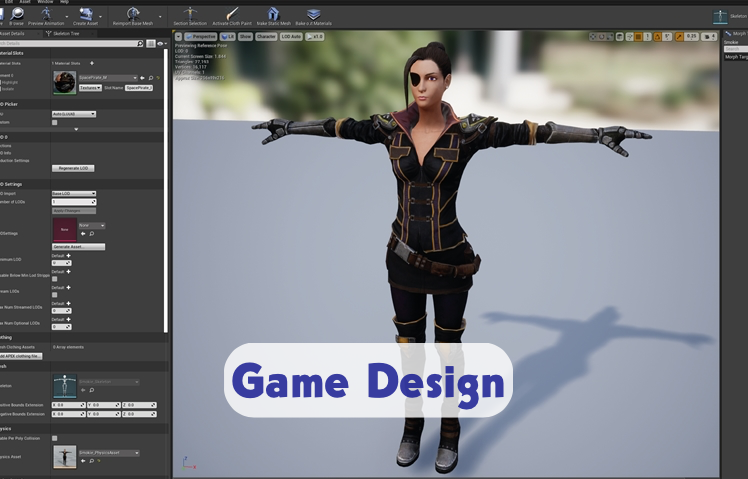Open the Help menu

pos(64,2)
